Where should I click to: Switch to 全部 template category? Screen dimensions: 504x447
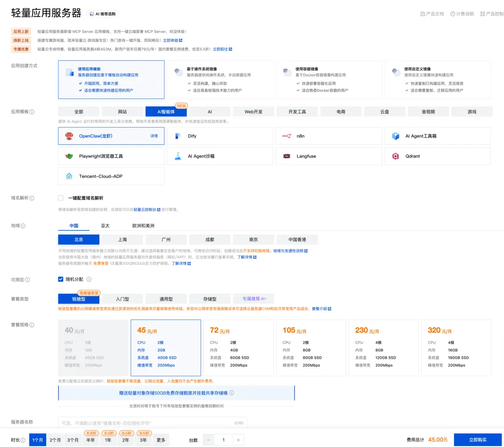point(79,112)
